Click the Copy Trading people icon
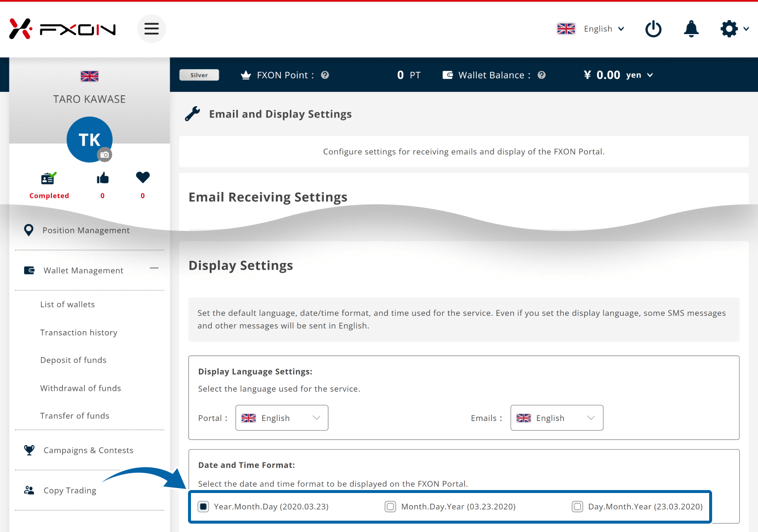The image size is (758, 532). point(29,490)
